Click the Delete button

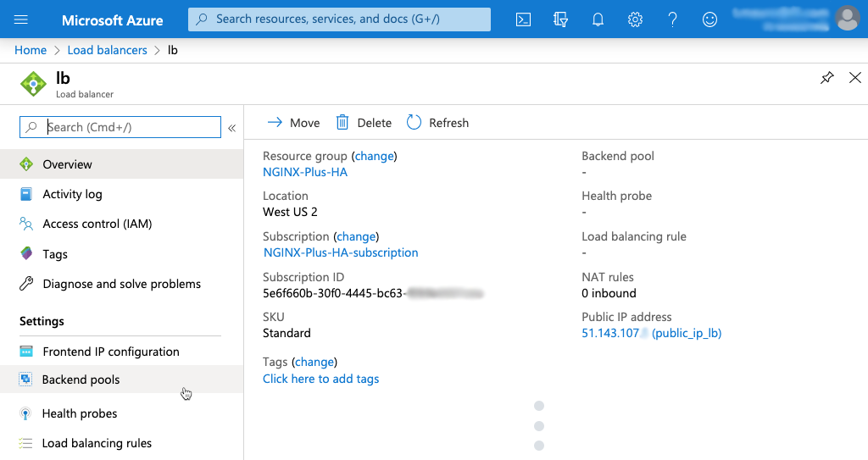click(364, 123)
